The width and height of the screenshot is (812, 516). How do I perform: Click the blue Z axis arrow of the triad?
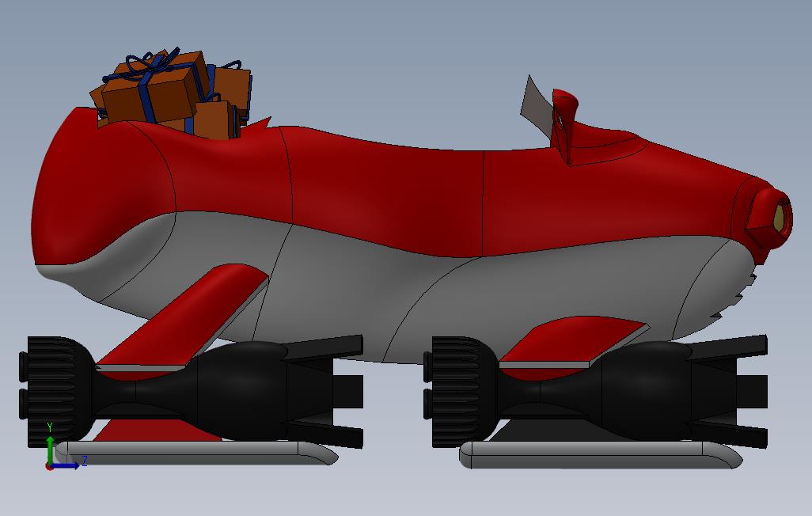66,465
